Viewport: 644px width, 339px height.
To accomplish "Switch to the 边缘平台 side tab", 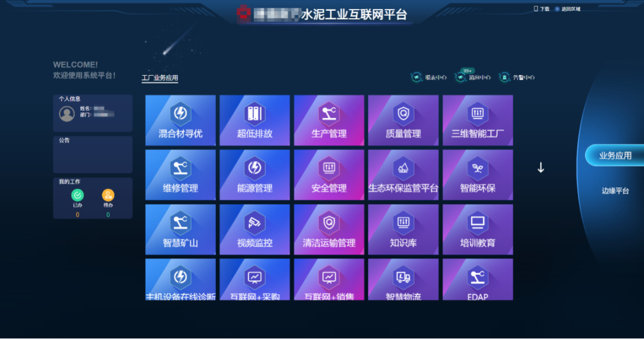I will click(x=615, y=191).
